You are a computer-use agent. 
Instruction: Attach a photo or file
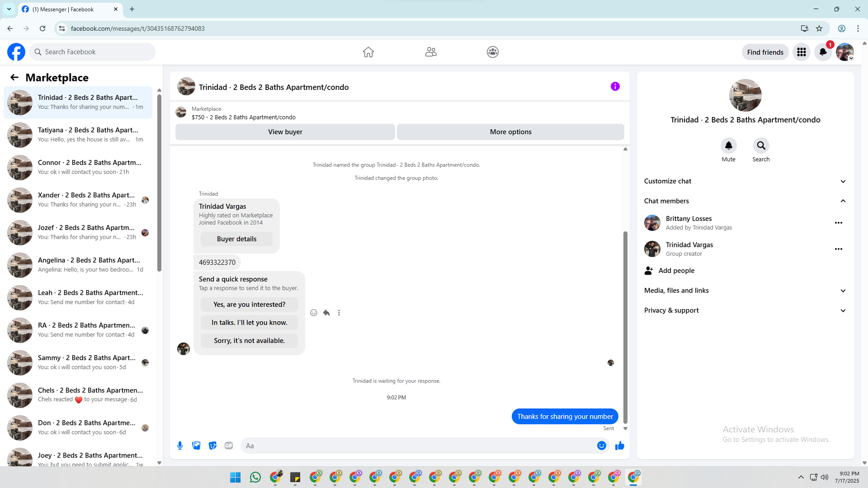point(196,446)
